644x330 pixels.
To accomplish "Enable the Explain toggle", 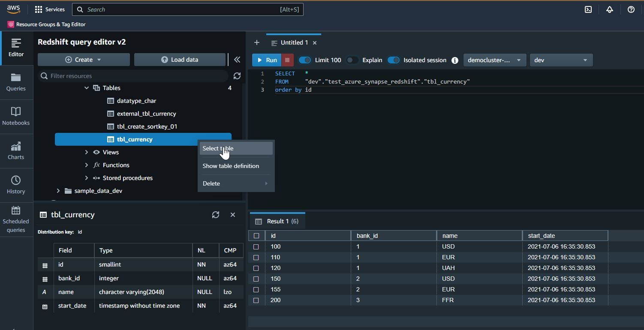I will (x=352, y=60).
